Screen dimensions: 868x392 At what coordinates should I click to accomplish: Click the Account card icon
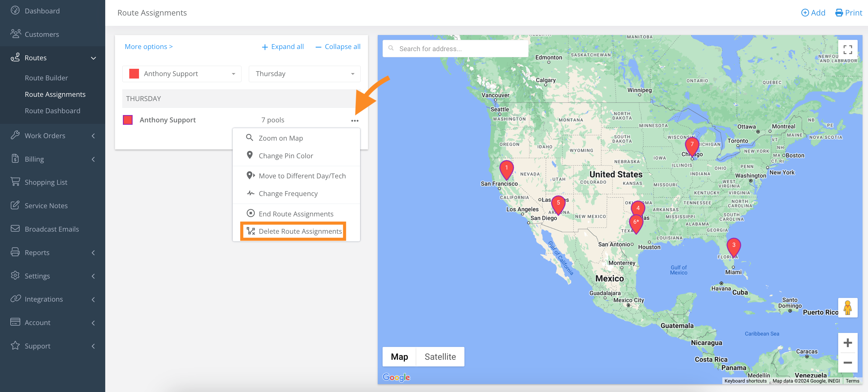tap(15, 322)
